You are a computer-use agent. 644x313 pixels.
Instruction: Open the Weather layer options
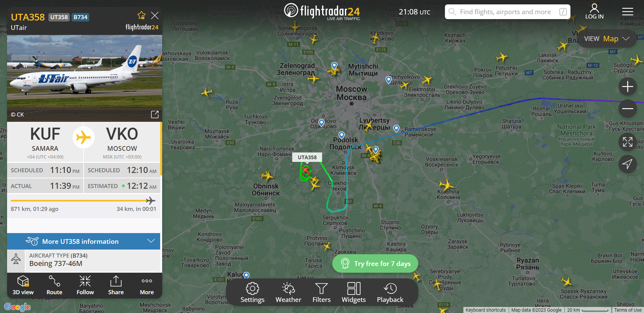(288, 293)
